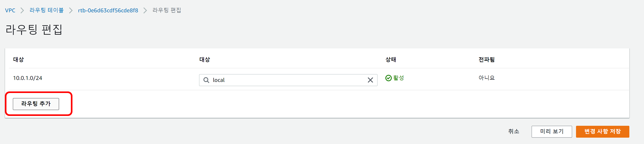Click the 상태 column header
Image resolution: width=644 pixels, height=144 pixels.
391,59
